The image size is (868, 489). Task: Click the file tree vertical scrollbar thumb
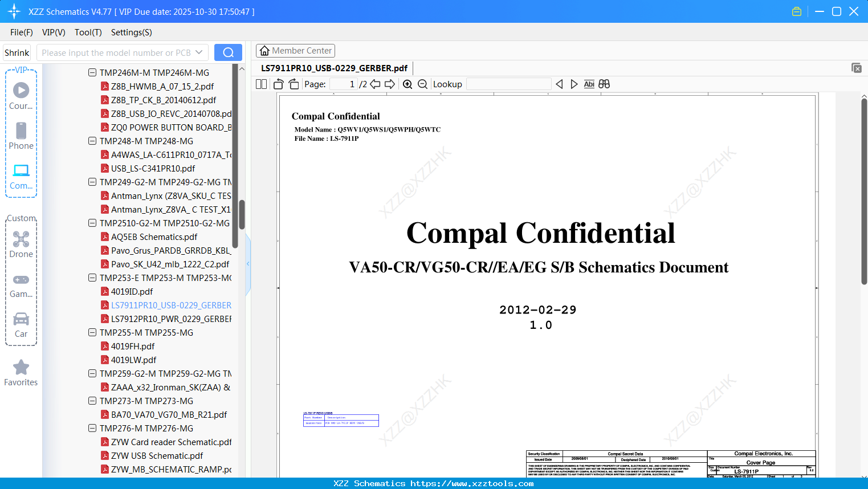coord(242,214)
